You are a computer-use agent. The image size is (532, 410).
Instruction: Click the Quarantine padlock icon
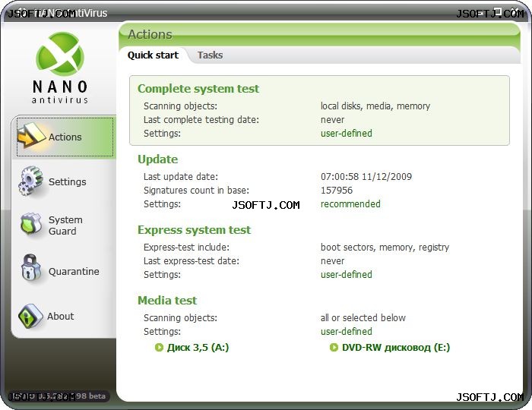(x=31, y=268)
